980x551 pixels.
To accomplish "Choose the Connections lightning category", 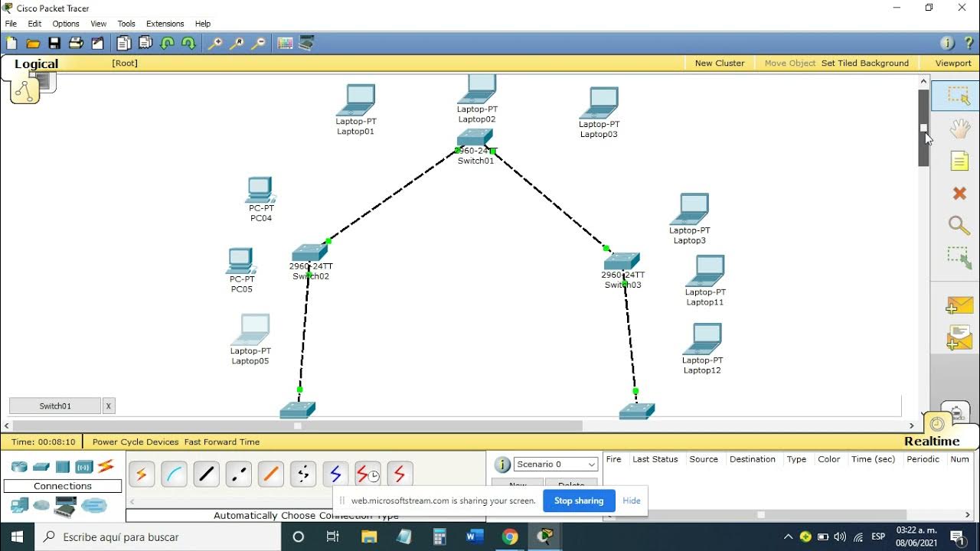I will [106, 466].
